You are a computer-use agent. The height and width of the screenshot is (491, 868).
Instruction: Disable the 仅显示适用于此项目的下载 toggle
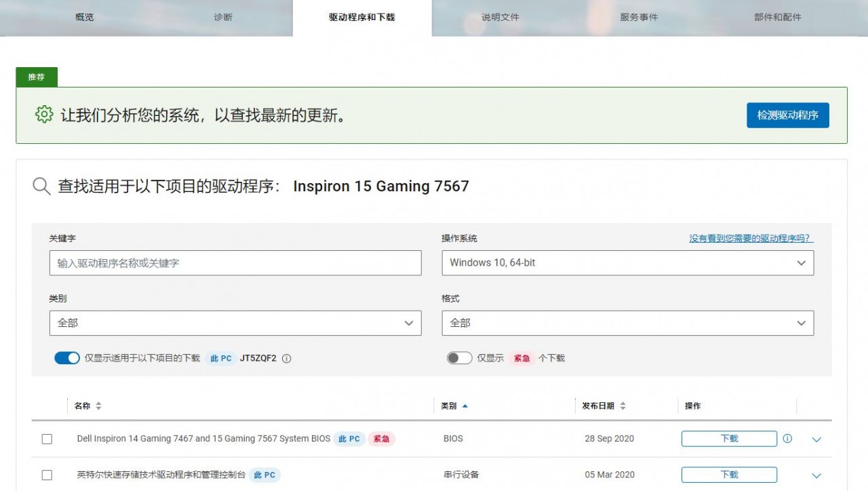(x=67, y=357)
